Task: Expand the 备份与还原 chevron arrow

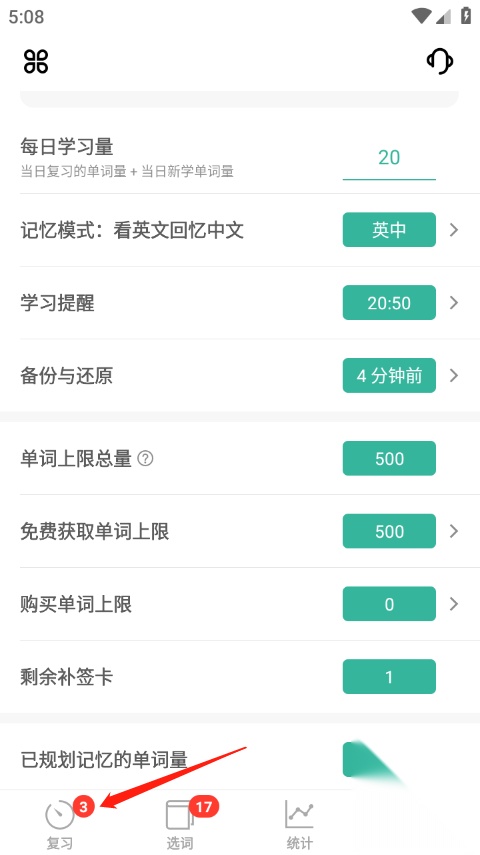Action: 454,375
